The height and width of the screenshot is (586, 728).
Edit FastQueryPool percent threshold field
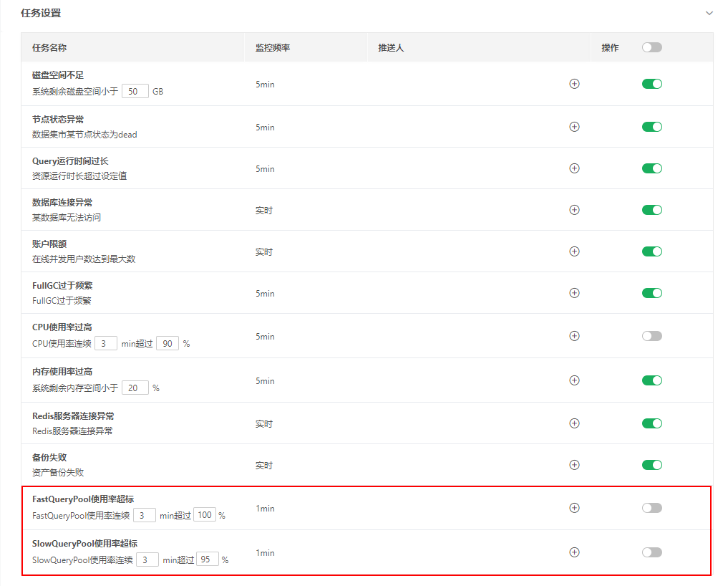[x=205, y=515]
